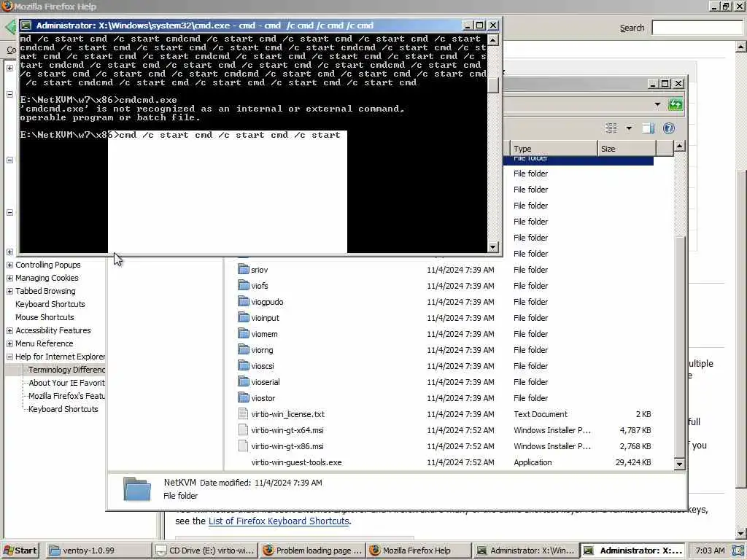Click the vioserial folder icon
The image size is (747, 560).
pos(244,382)
